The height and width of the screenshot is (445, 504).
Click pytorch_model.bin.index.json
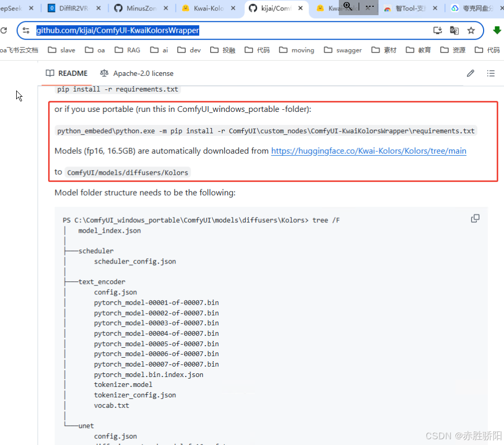click(x=148, y=374)
